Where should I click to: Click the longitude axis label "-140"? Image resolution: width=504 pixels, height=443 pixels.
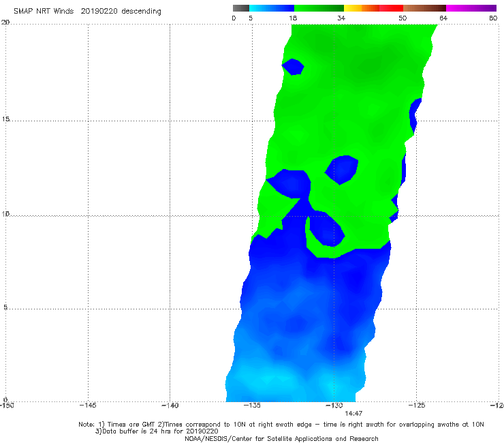(170, 406)
